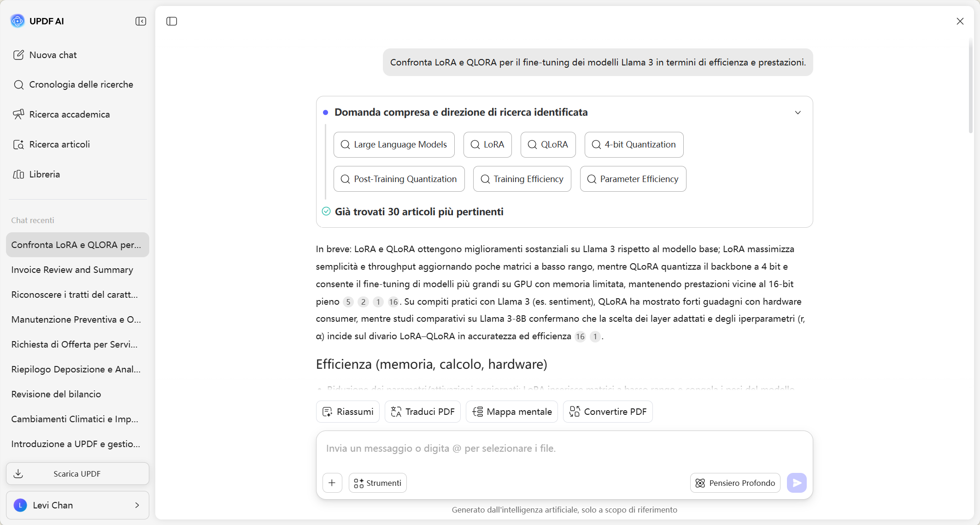Open Ricerca accademica
The image size is (980, 525).
61,114
